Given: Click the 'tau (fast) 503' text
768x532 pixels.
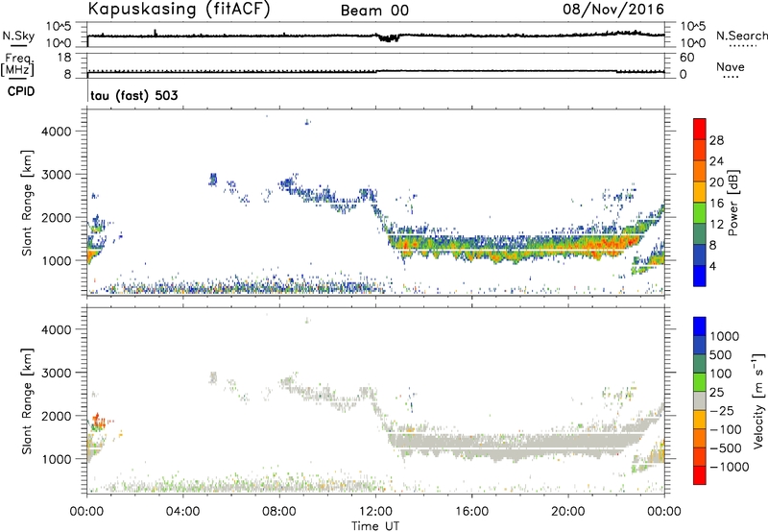Looking at the screenshot, I should (134, 95).
